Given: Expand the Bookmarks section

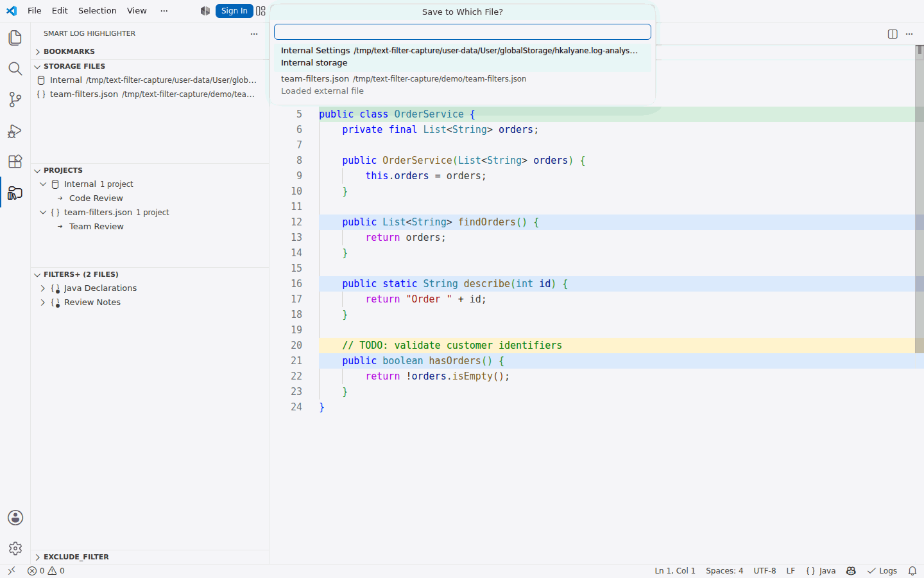Looking at the screenshot, I should tap(37, 51).
